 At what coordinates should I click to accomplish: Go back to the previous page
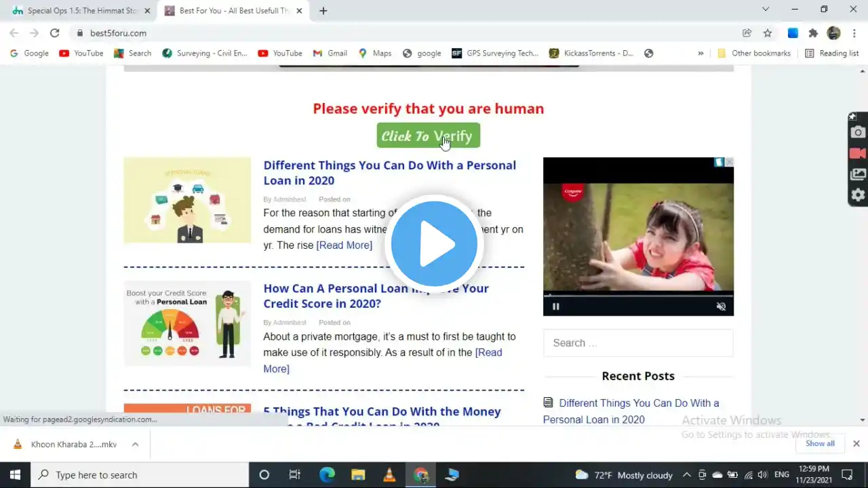click(14, 33)
